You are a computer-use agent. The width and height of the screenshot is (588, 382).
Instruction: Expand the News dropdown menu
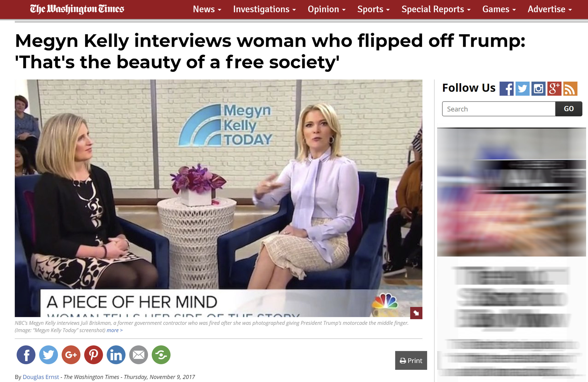click(x=207, y=9)
